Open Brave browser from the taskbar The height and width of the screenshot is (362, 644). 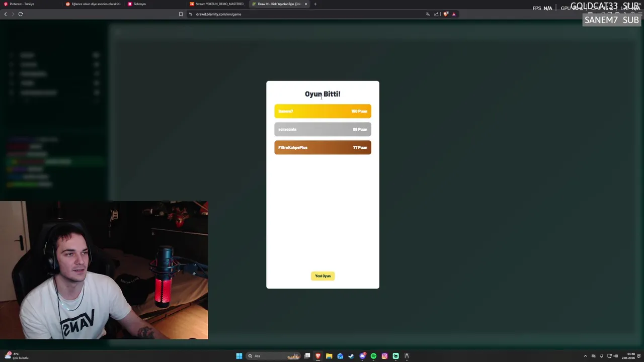pos(318,356)
